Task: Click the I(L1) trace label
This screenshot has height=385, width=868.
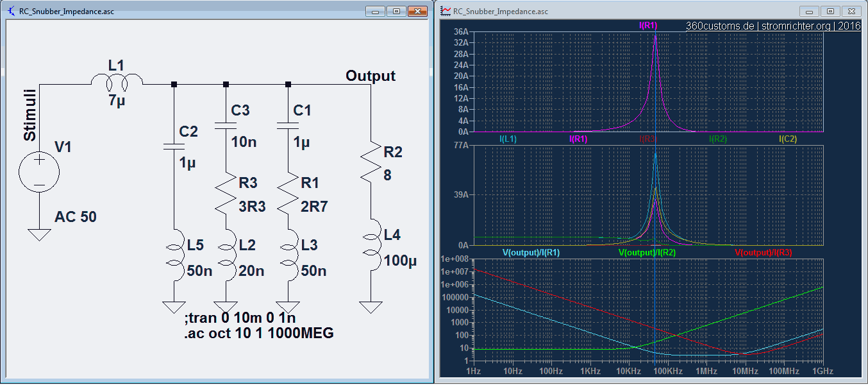Action: pyautogui.click(x=508, y=138)
